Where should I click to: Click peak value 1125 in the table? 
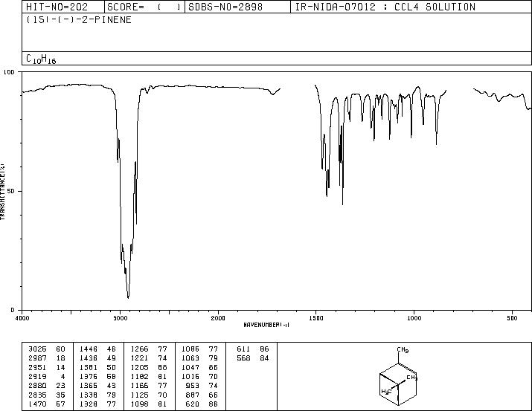pyautogui.click(x=139, y=395)
